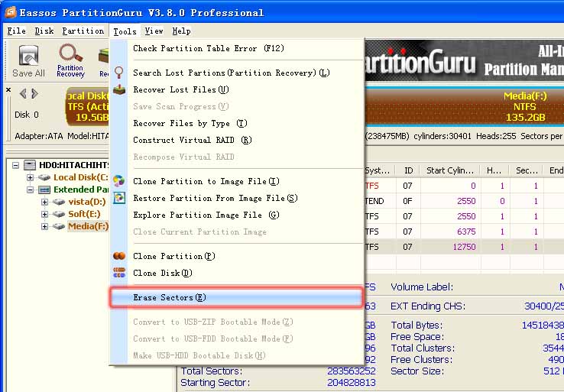This screenshot has width=564, height=392.
Task: Select Media(F:) label in tree
Action: point(88,226)
